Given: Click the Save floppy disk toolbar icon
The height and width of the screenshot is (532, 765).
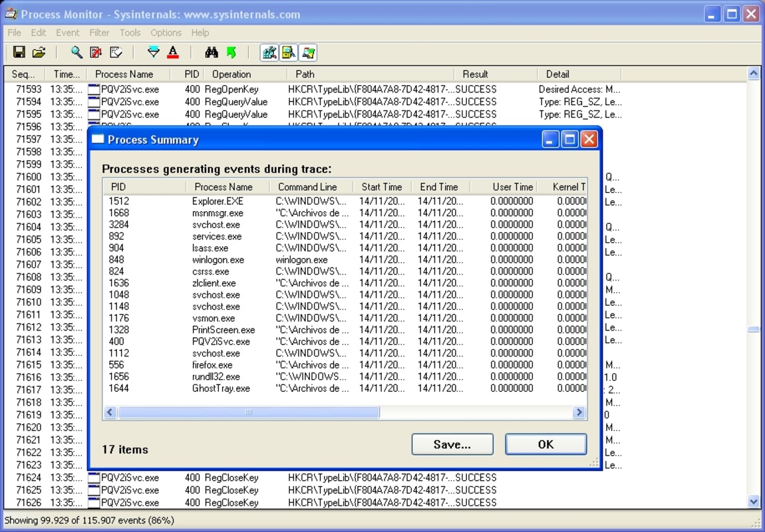Looking at the screenshot, I should pyautogui.click(x=19, y=53).
